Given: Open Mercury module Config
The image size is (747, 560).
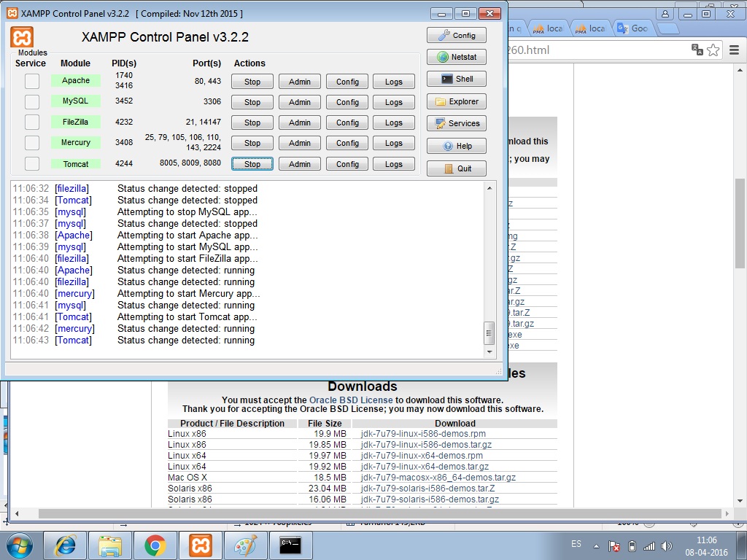Looking at the screenshot, I should click(x=347, y=143).
